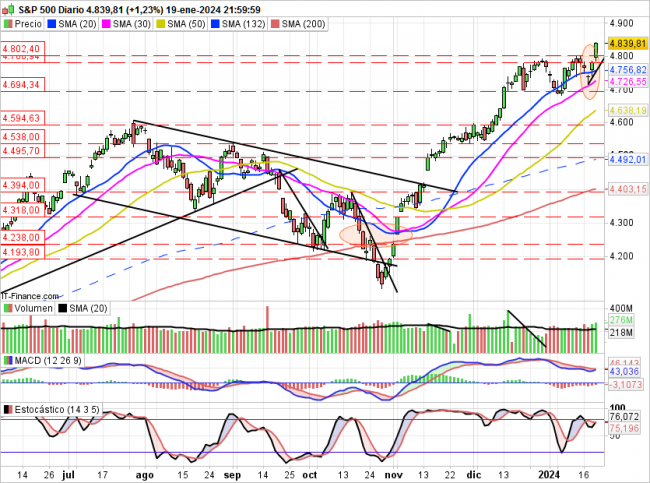Click the 4.594,63 price level label
The width and height of the screenshot is (650, 483).
point(20,118)
